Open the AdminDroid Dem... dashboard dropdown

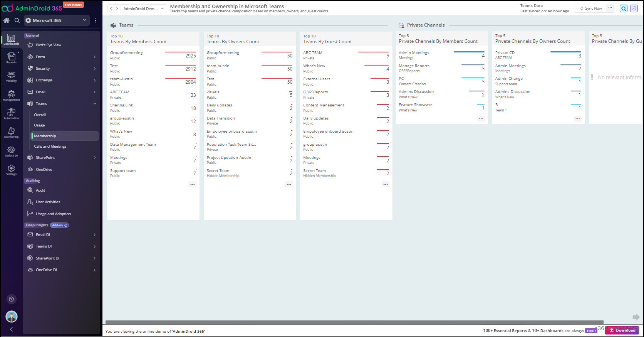pos(144,8)
